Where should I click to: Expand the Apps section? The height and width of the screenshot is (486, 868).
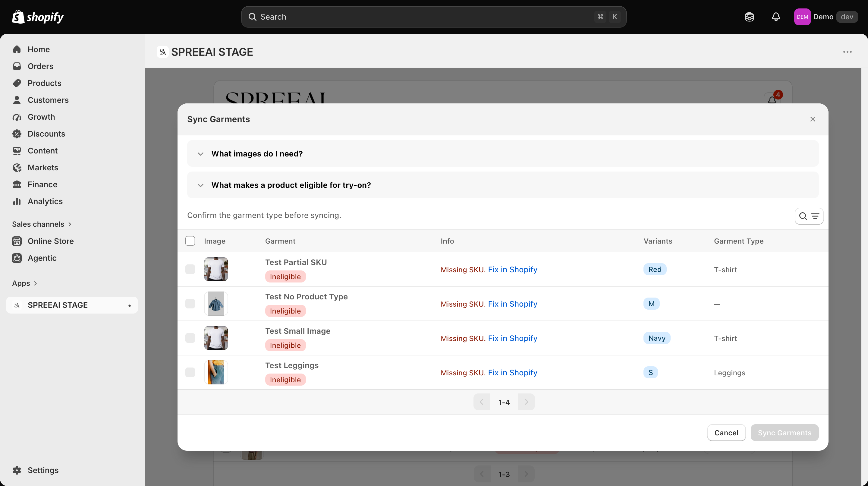click(x=25, y=283)
